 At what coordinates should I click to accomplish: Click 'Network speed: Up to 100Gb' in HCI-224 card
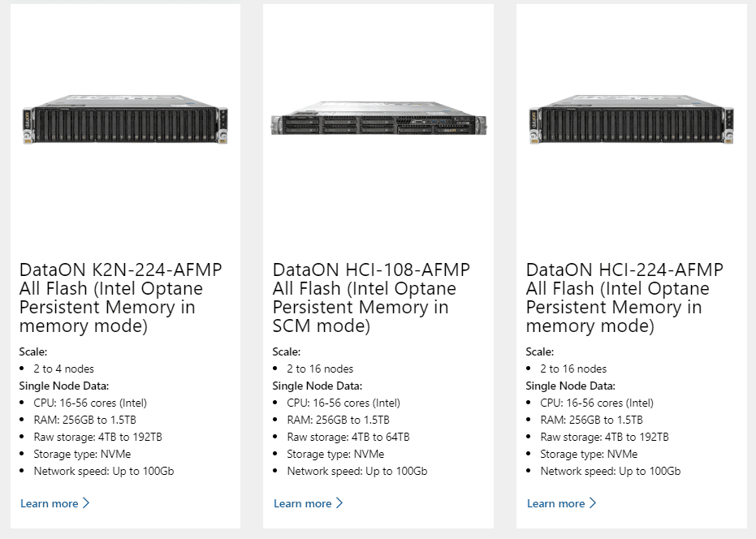point(611,471)
